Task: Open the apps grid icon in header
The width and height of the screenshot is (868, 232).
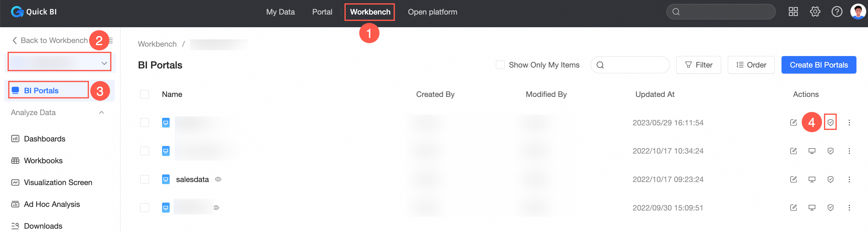Action: 793,12
